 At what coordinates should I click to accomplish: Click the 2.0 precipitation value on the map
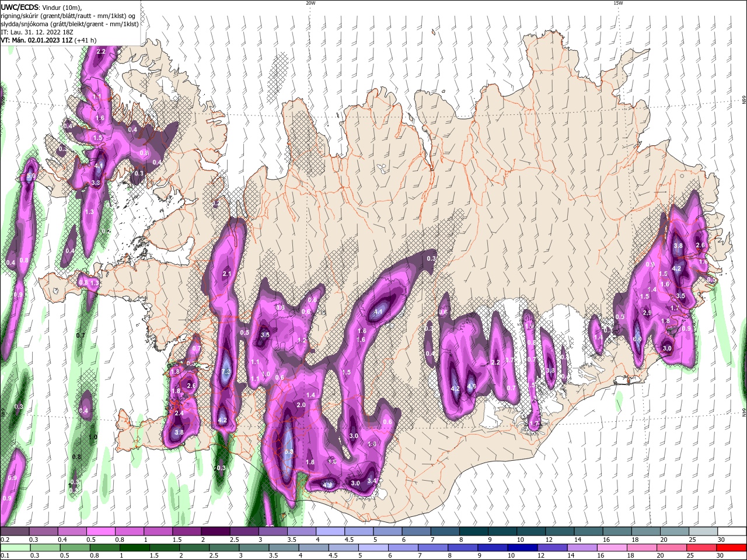pyautogui.click(x=301, y=405)
